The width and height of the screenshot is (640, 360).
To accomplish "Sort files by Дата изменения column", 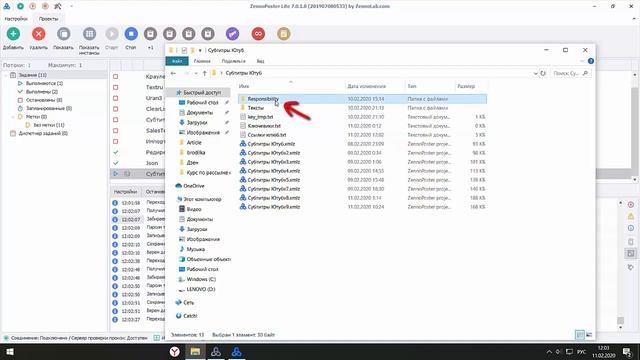I will 367,86.
